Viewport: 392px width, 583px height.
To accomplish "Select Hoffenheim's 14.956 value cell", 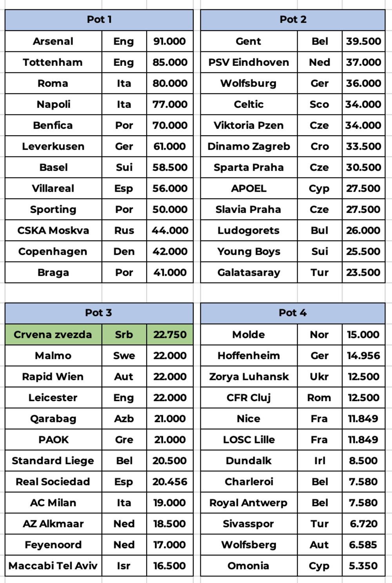I will point(363,356).
